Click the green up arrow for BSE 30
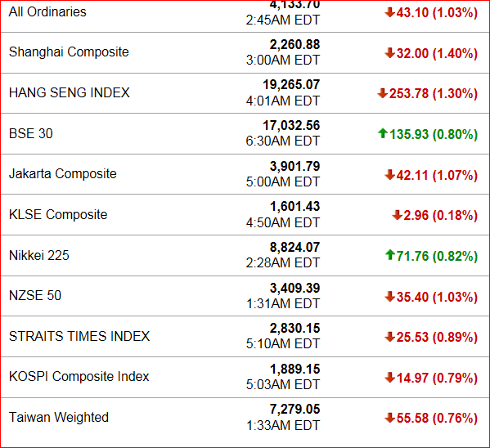490x448 pixels. tap(383, 134)
